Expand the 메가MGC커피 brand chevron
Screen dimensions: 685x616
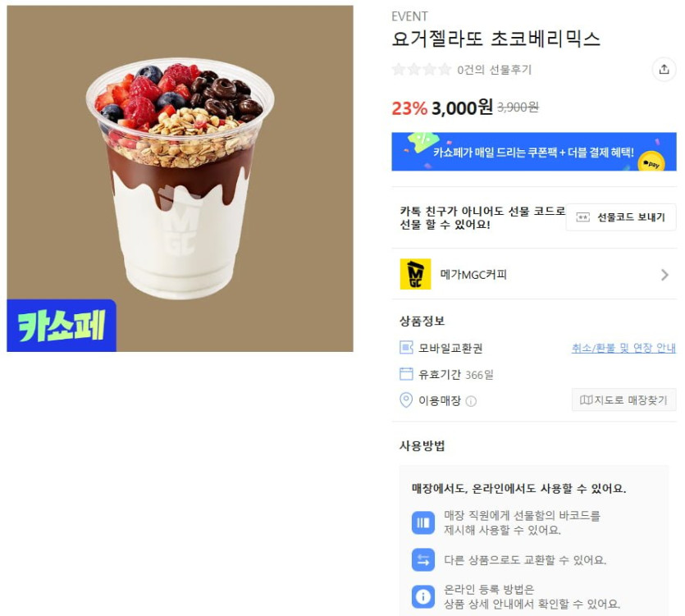(x=664, y=275)
